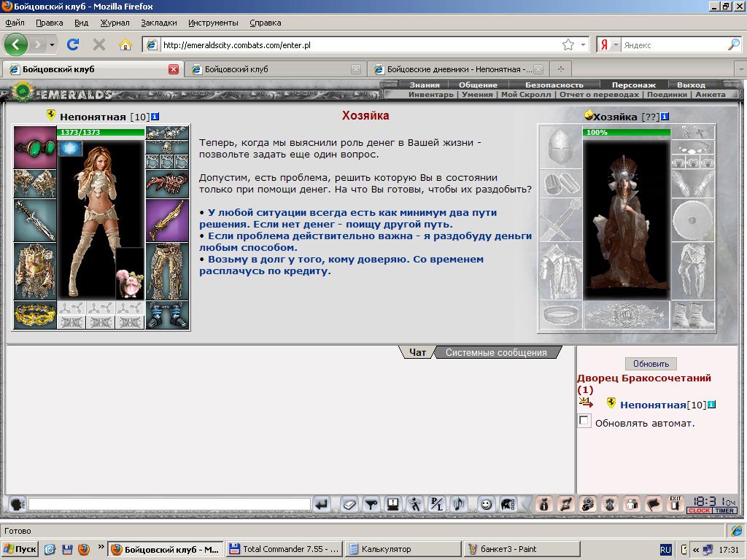Viewport: 747px width, 560px height.
Task: Toggle the CLOCK display mode
Action: pos(699,510)
